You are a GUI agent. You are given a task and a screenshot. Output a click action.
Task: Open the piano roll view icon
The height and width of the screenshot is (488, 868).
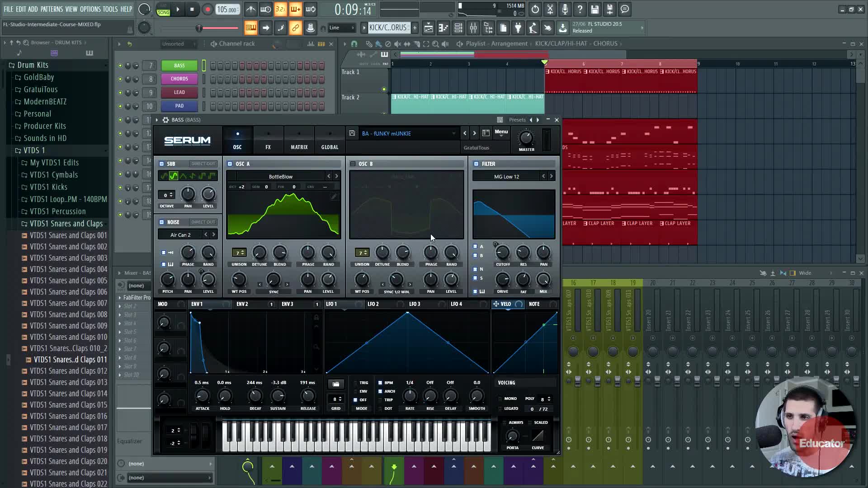point(443,28)
